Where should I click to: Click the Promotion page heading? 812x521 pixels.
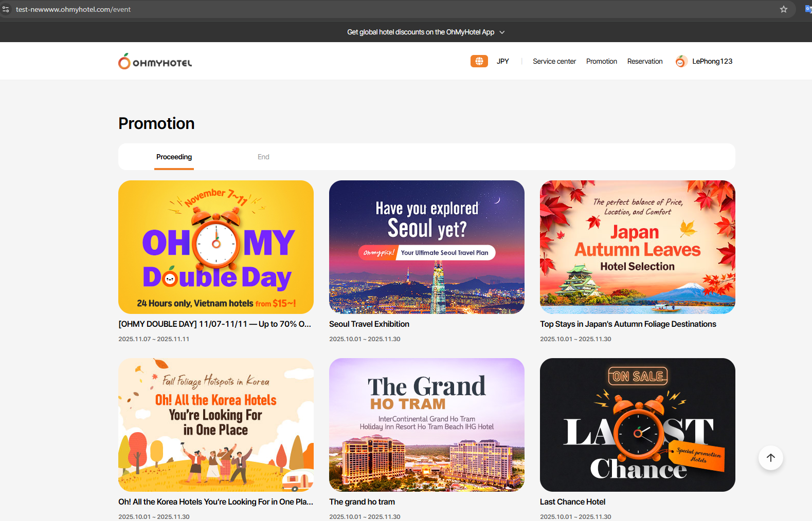click(x=156, y=123)
